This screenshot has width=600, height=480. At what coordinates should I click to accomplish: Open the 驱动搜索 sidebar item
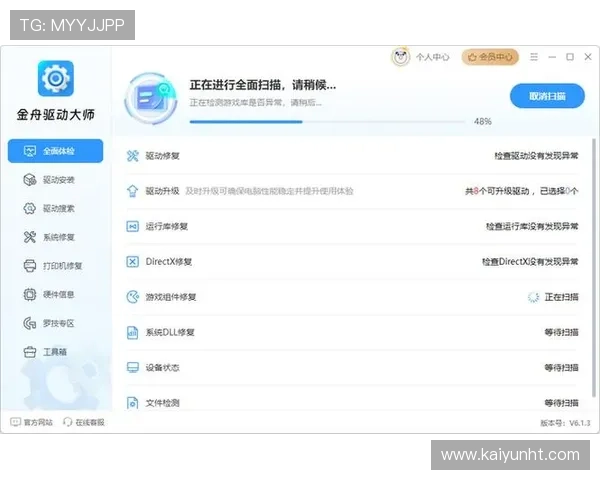[55, 208]
